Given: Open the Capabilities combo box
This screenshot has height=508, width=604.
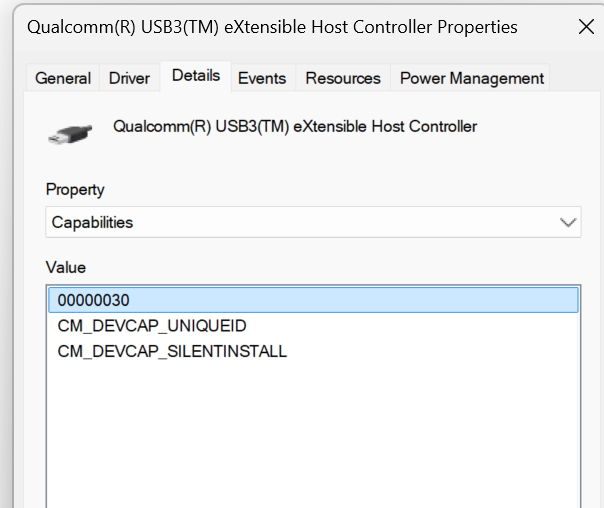Looking at the screenshot, I should point(313,222).
